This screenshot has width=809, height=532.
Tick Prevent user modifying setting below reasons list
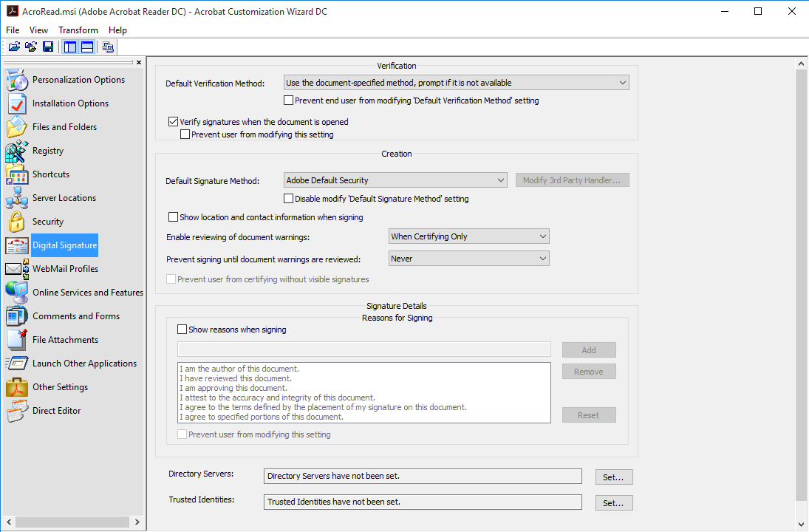[x=182, y=434]
